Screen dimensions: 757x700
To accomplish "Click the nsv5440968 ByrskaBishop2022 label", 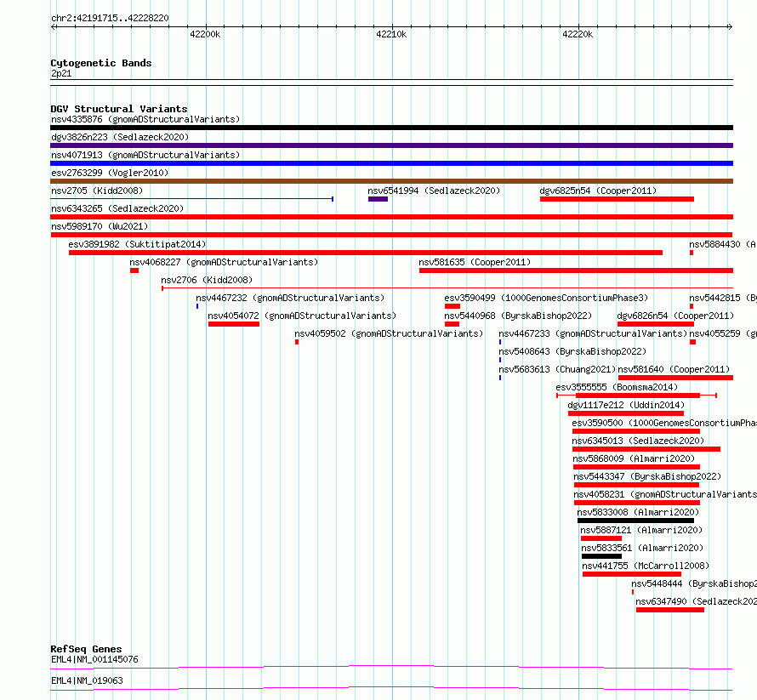I will [x=518, y=316].
